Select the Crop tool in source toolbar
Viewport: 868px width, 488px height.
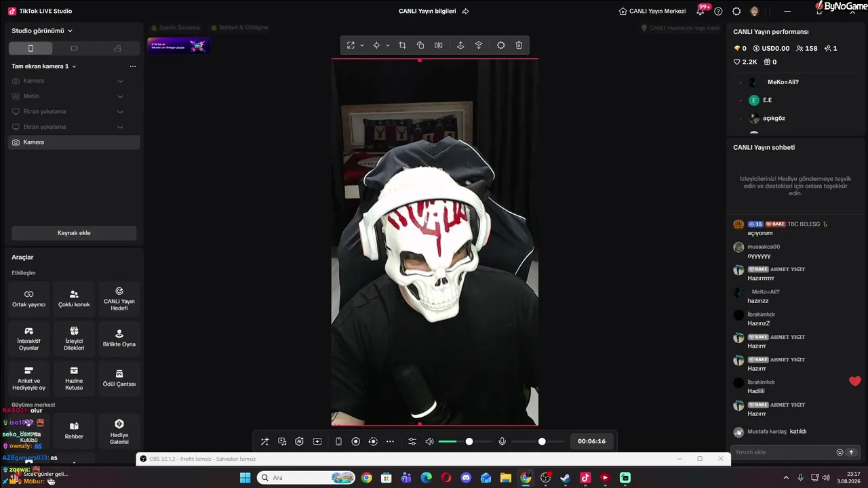click(402, 45)
